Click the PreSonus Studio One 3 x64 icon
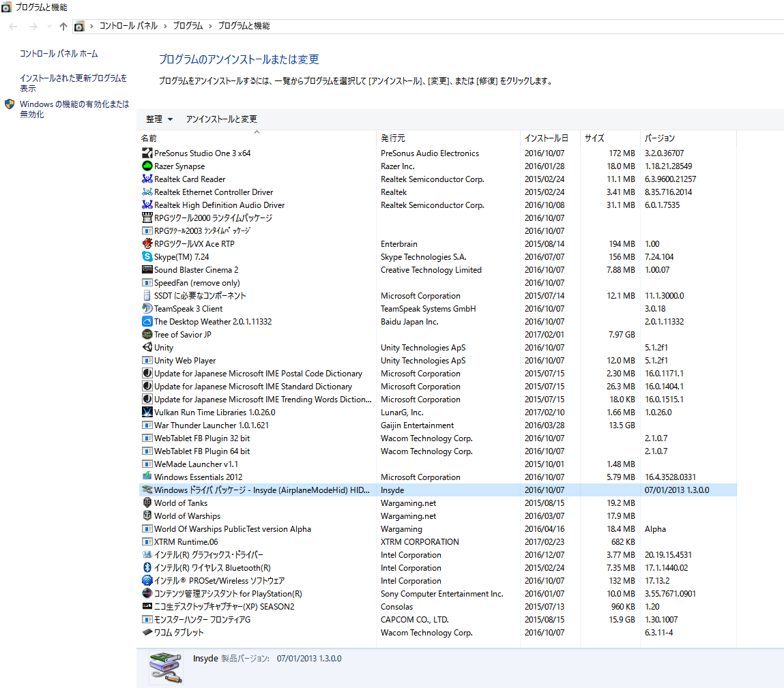This screenshot has height=688, width=784. (x=147, y=153)
